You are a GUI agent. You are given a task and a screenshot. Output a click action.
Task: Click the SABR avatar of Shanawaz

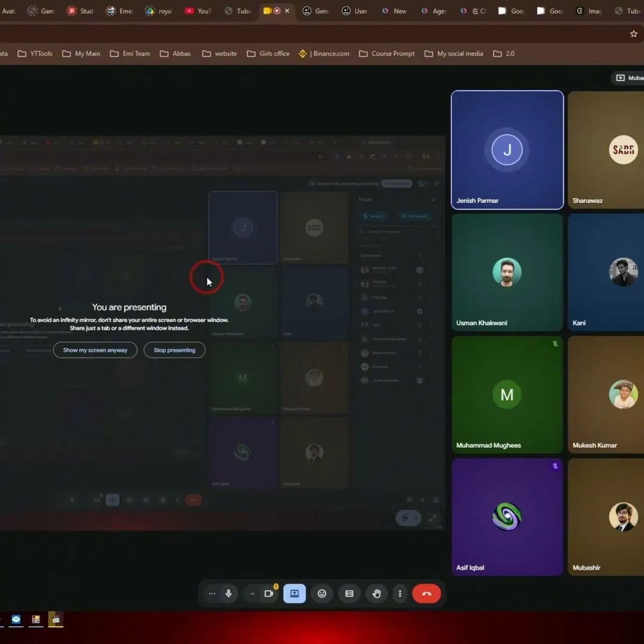(x=624, y=150)
